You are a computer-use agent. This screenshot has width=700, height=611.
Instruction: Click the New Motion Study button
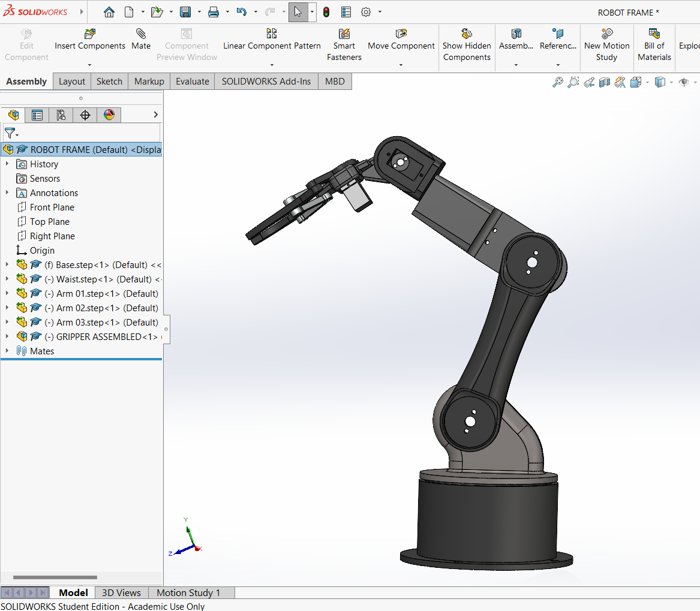pyautogui.click(x=606, y=34)
